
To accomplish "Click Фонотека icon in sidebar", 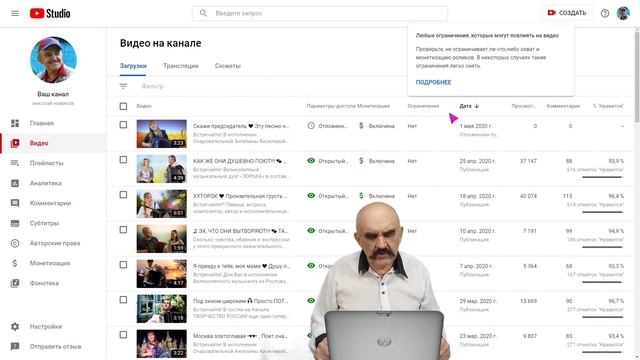I will [15, 283].
